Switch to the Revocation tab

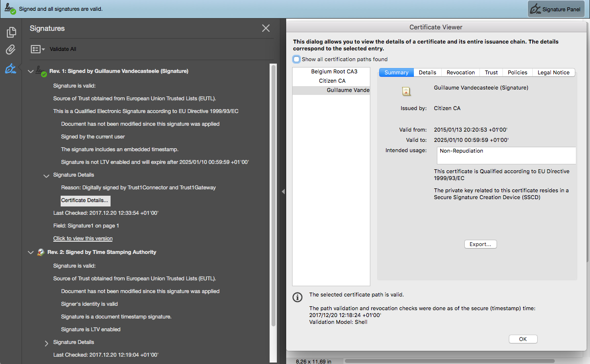click(460, 72)
